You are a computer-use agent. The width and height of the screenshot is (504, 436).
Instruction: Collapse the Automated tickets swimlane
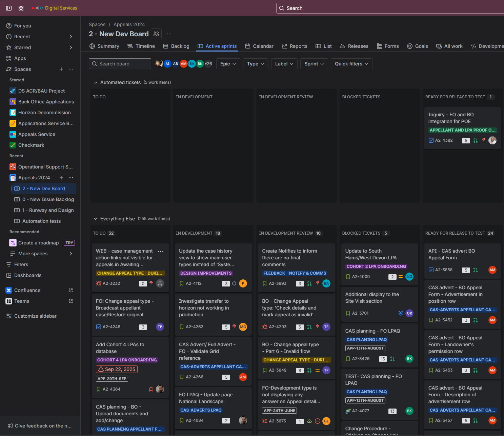click(x=96, y=82)
